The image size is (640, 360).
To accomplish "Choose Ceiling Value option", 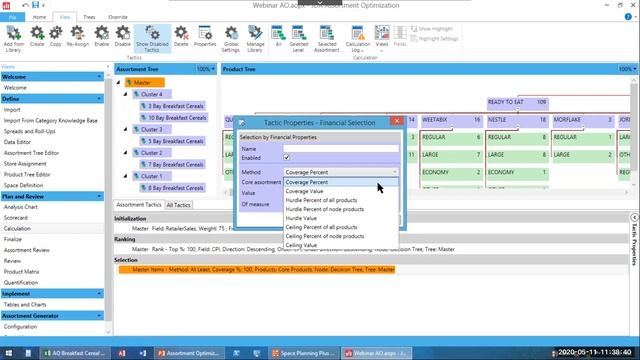I will point(341,245).
